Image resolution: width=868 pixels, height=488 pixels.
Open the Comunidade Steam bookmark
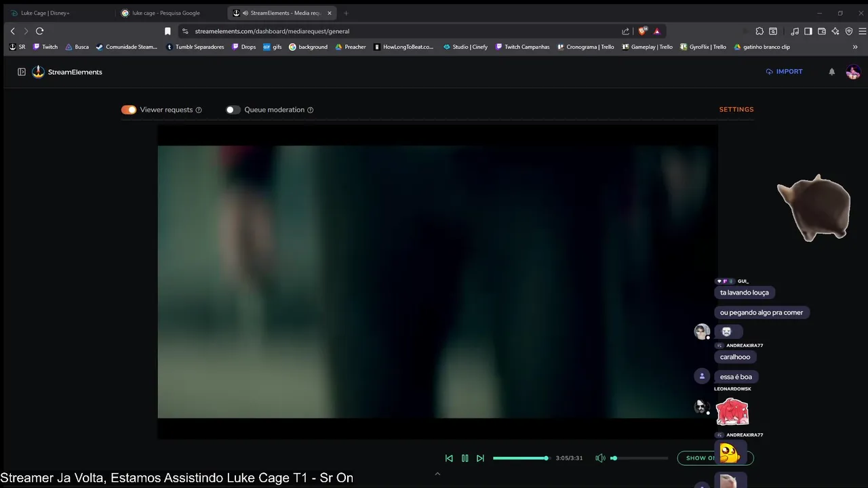[127, 47]
